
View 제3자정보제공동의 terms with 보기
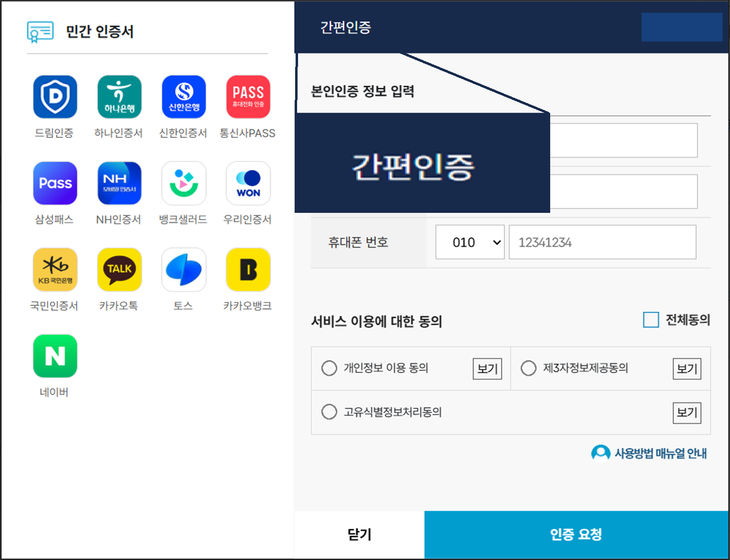pos(687,369)
